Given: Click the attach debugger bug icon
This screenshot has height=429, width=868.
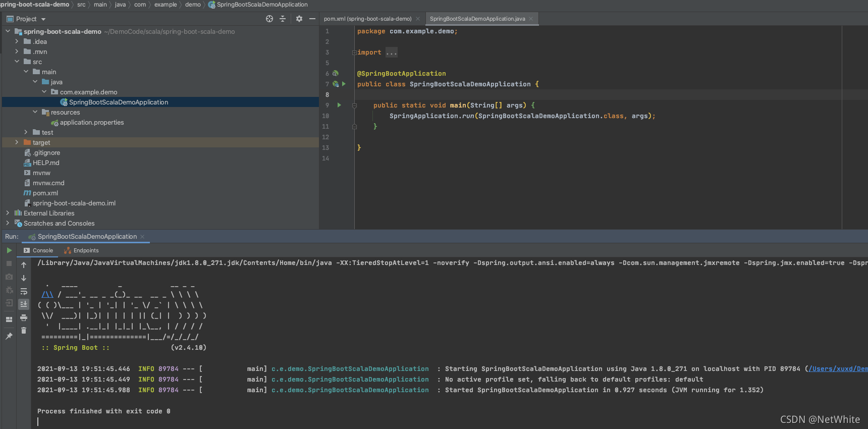Looking at the screenshot, I should pyautogui.click(x=9, y=290).
